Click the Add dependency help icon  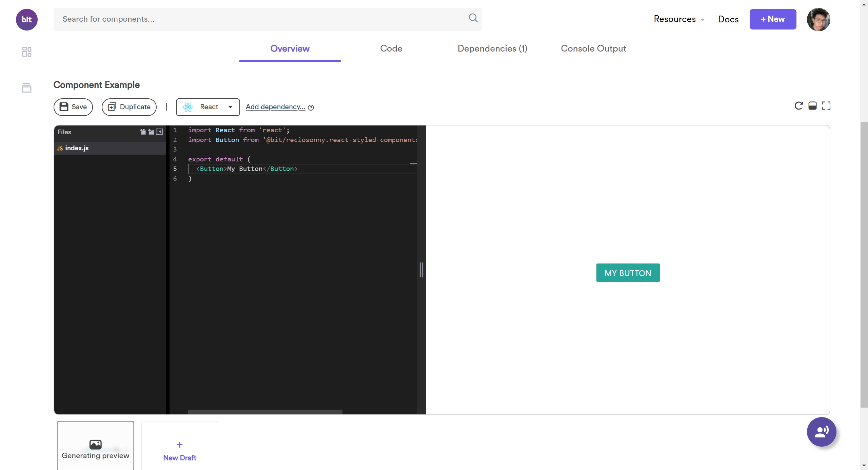[311, 107]
